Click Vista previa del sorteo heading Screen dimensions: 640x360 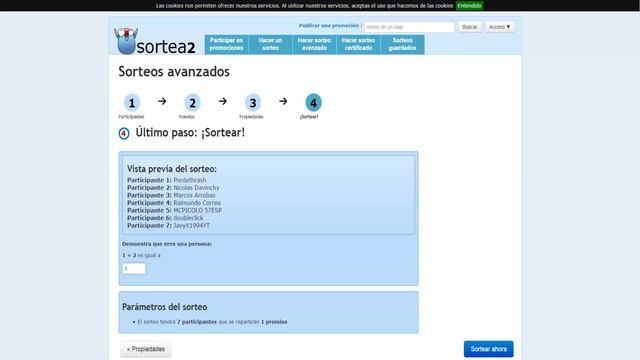[172, 169]
